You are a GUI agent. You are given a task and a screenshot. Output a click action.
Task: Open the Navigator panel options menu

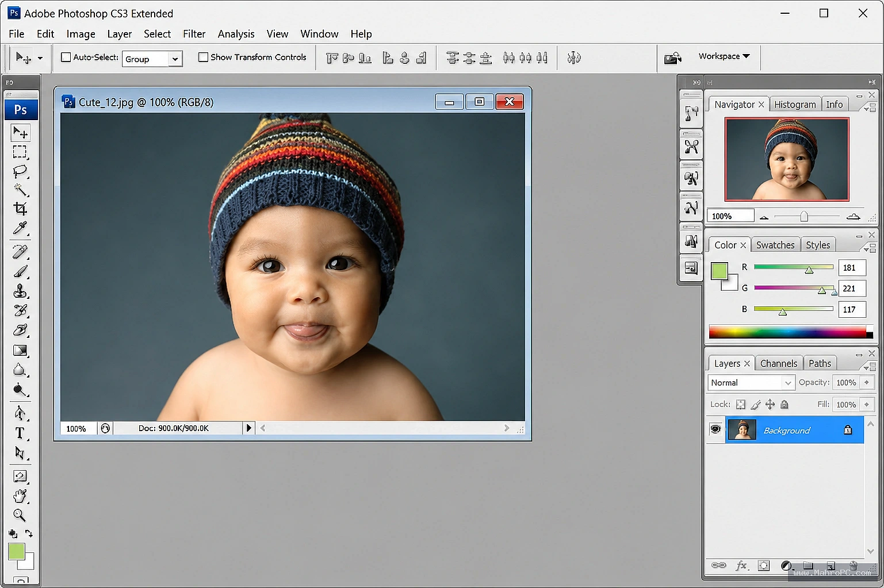pyautogui.click(x=870, y=107)
